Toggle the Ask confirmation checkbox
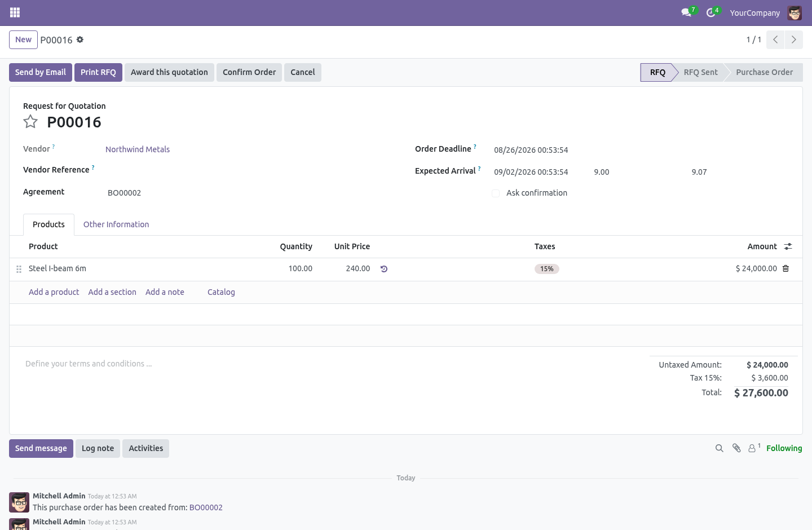Image resolution: width=812 pixels, height=530 pixels. 496,193
